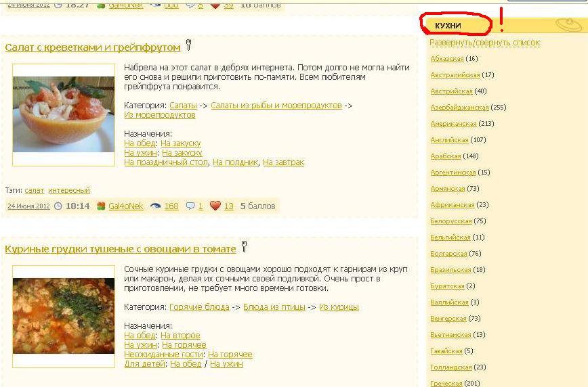Open recipe Салат с креветками и грейпфрутом
588x387 pixels.
[93, 47]
